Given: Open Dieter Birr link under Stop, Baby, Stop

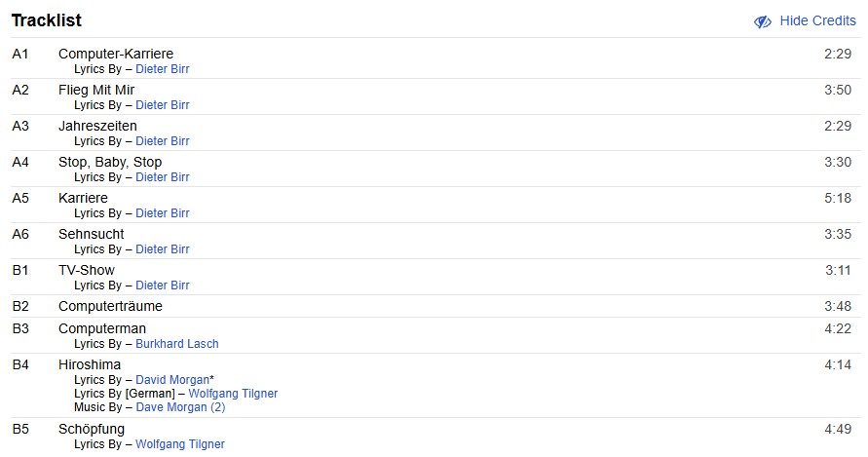Looking at the screenshot, I should (x=162, y=177).
